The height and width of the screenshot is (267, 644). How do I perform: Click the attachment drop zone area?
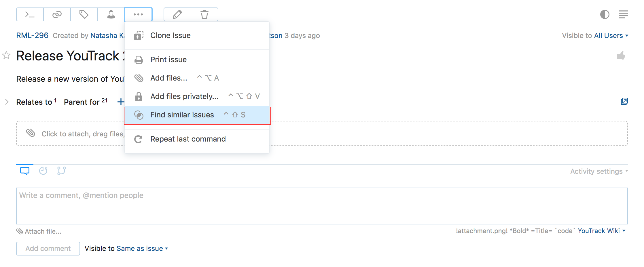322,133
